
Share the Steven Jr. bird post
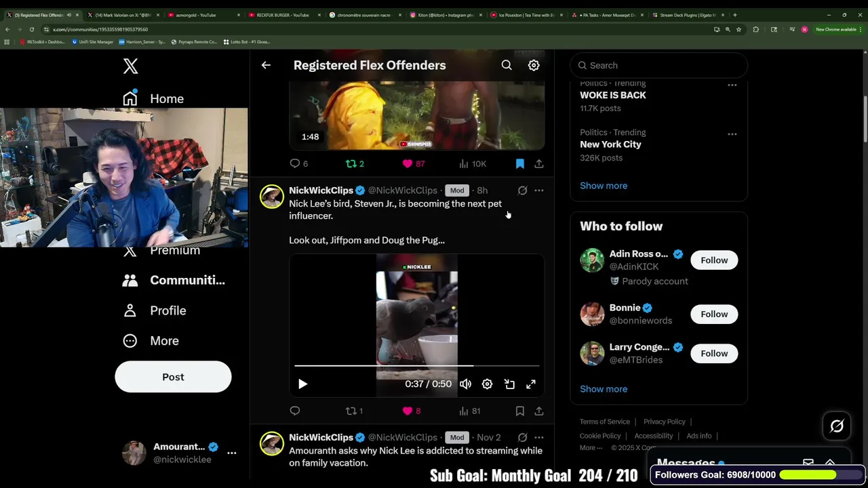[539, 411]
